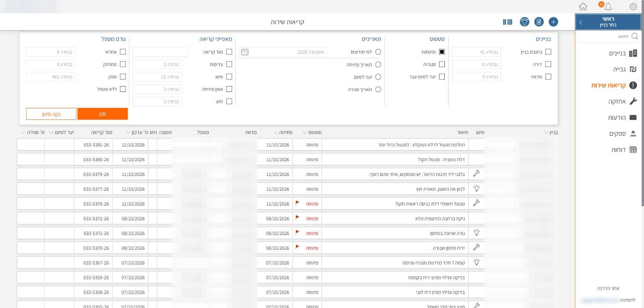This screenshot has height=308, width=644.
Task: Open הודעות in the sidebar
Action: [x=622, y=118]
